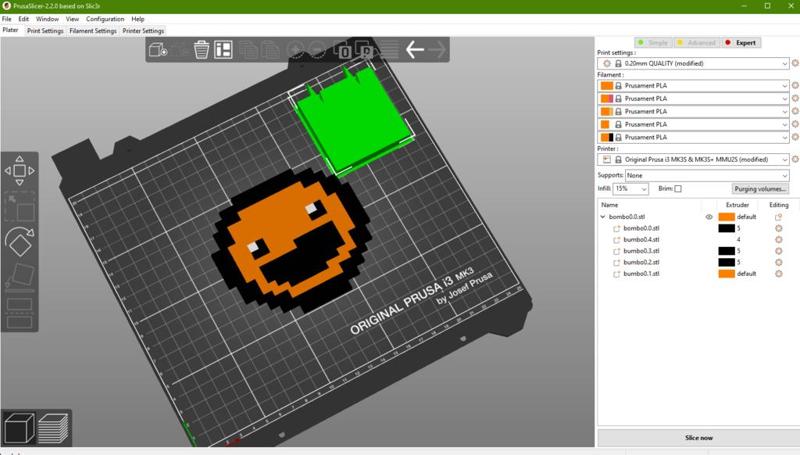
Task: Switch to the Print Settings tab
Action: (45, 31)
